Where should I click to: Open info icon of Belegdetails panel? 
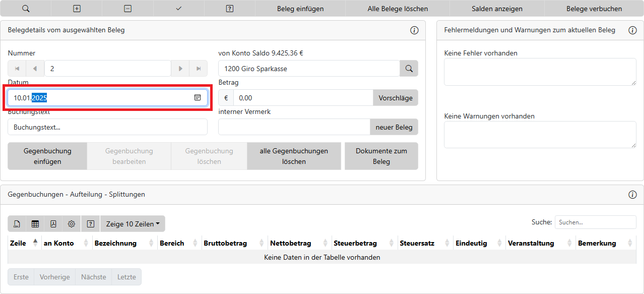point(414,30)
